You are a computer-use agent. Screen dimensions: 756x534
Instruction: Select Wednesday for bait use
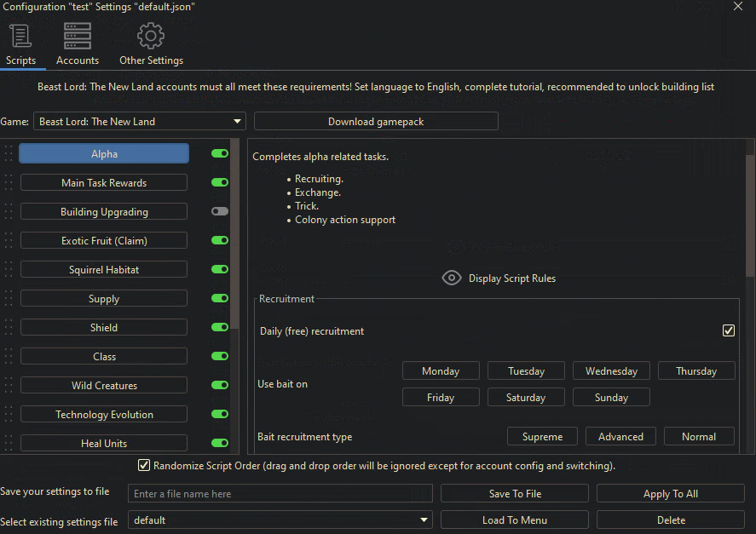[611, 371]
